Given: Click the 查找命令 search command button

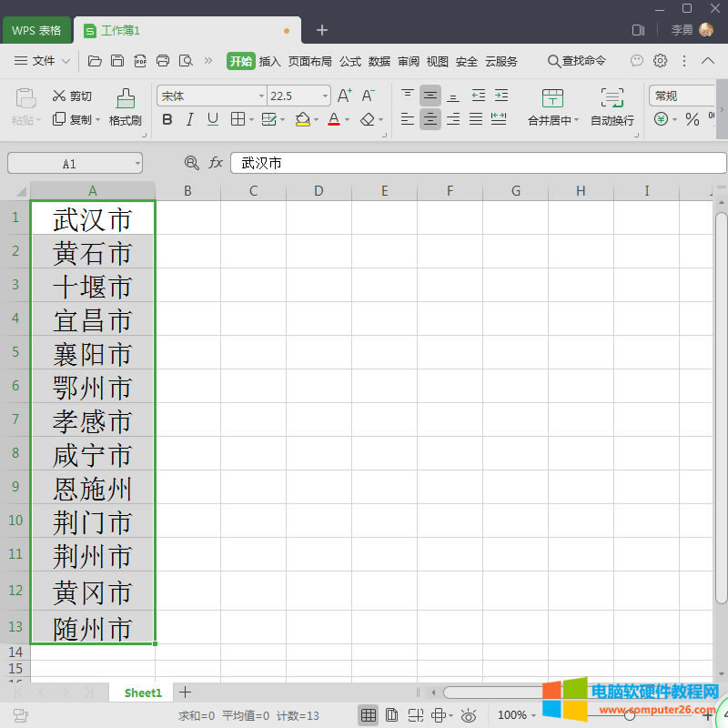Looking at the screenshot, I should tap(576, 61).
